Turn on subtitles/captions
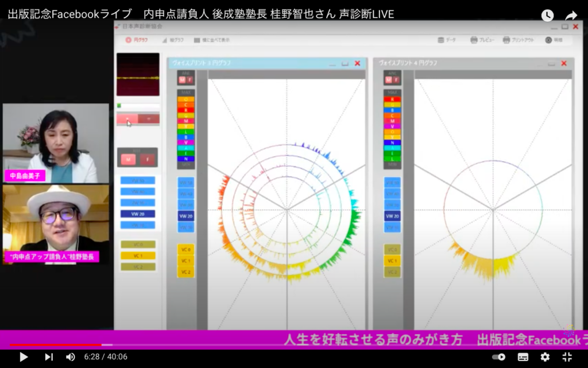Viewport: 588px width, 368px height. click(x=523, y=356)
